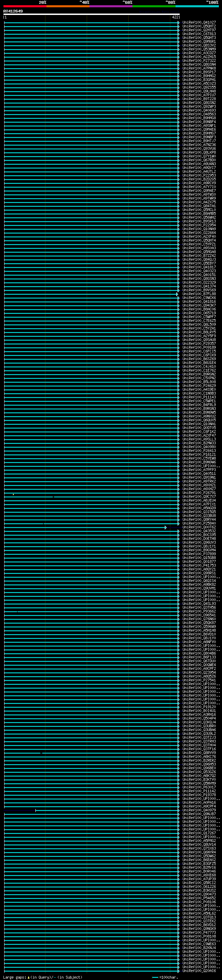Image resolution: width=222 pixels, height=980 pixels.
Task: Select hit label UniRef100_A9SNF1
Action: [199, 125]
